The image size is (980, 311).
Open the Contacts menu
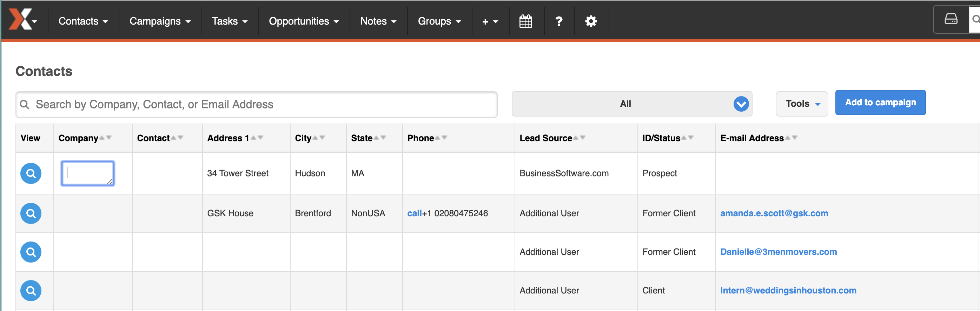click(83, 21)
